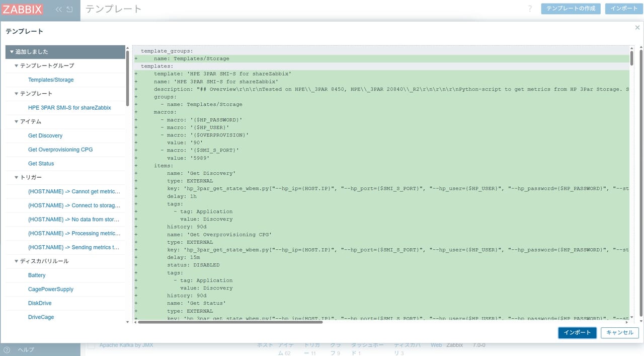Viewport: 644px width, 356px height.
Task: Select Templates/Storage in the tree
Action: pyautogui.click(x=51, y=80)
